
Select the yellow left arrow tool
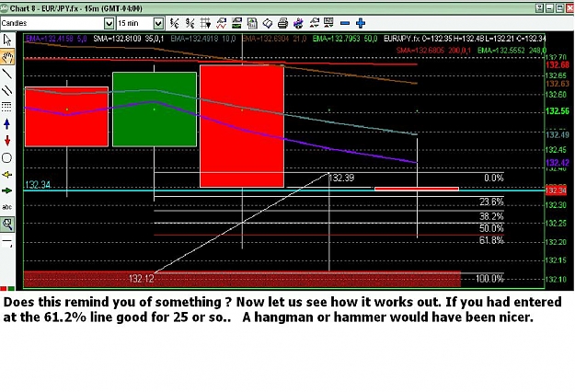pyautogui.click(x=6, y=175)
